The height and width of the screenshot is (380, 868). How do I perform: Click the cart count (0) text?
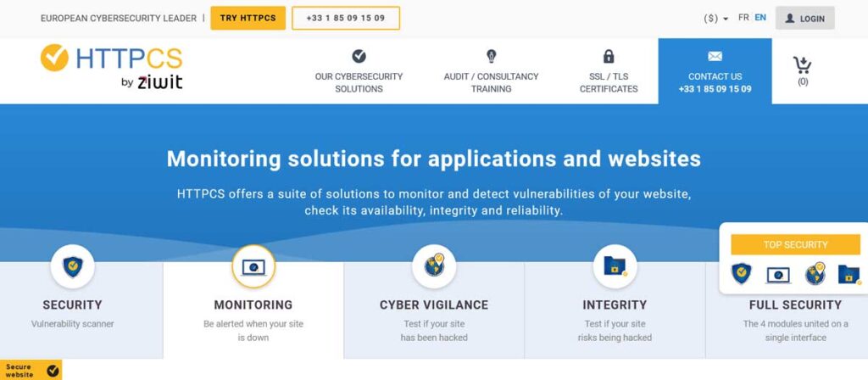[x=803, y=82]
